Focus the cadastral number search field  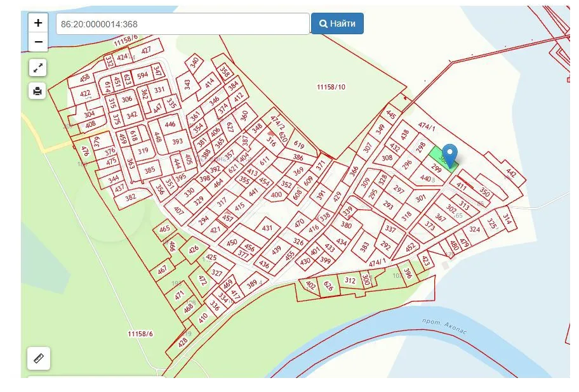coord(183,24)
